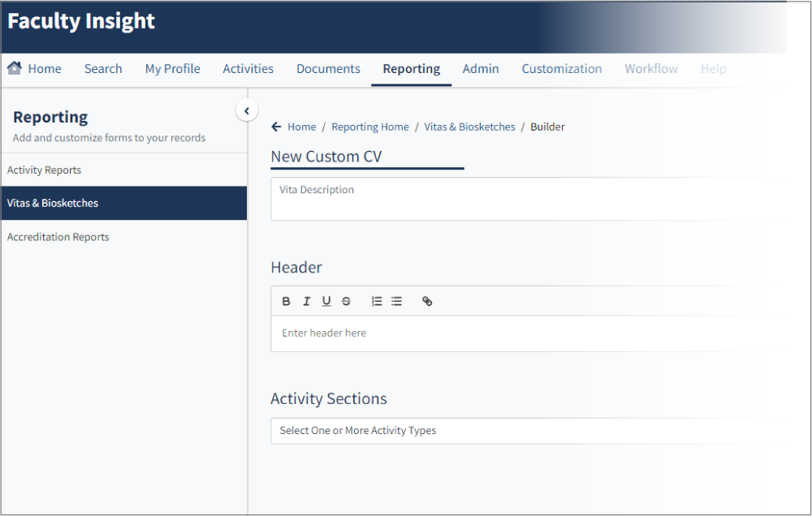Open the Admin menu tab

tap(481, 69)
